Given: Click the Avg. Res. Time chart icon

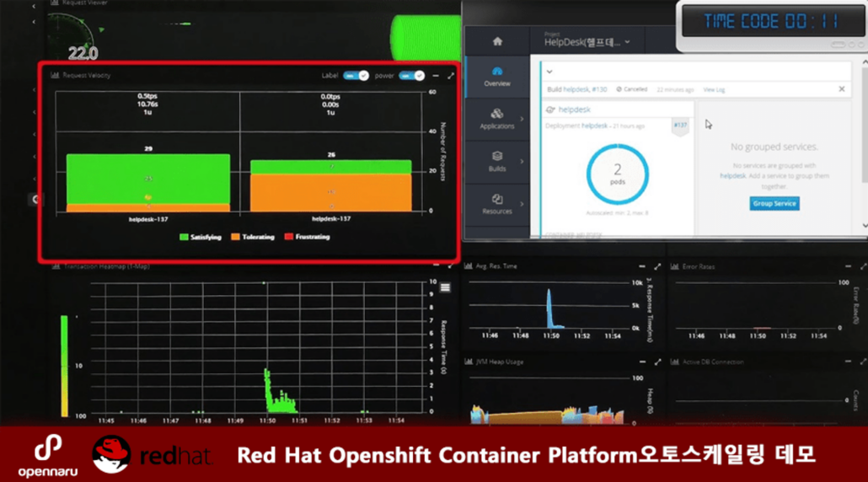Looking at the screenshot, I should (469, 266).
